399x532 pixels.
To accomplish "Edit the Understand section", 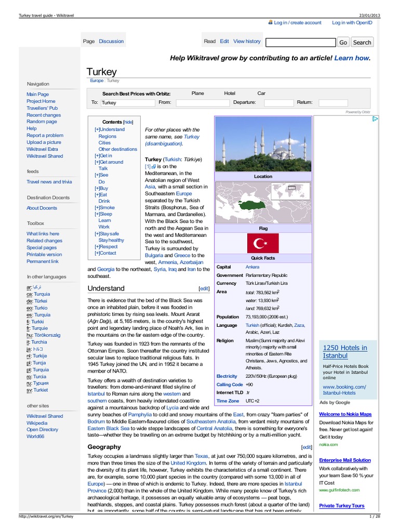I will 204,289.
